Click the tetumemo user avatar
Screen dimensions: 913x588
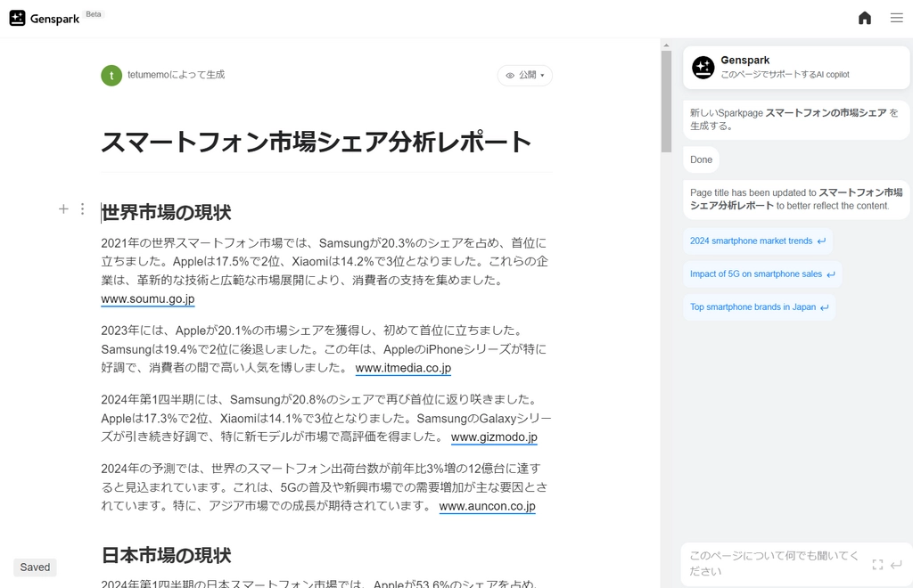[x=111, y=75]
